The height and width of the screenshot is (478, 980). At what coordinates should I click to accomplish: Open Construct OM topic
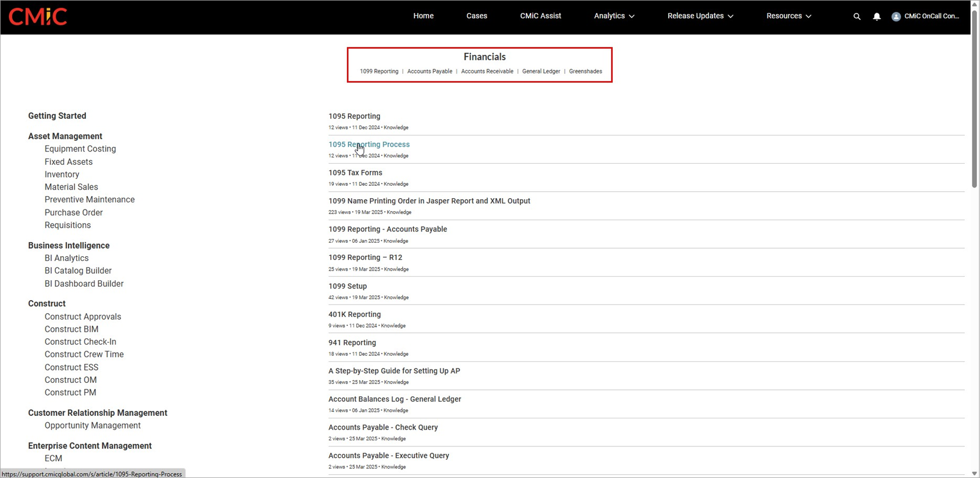70,380
